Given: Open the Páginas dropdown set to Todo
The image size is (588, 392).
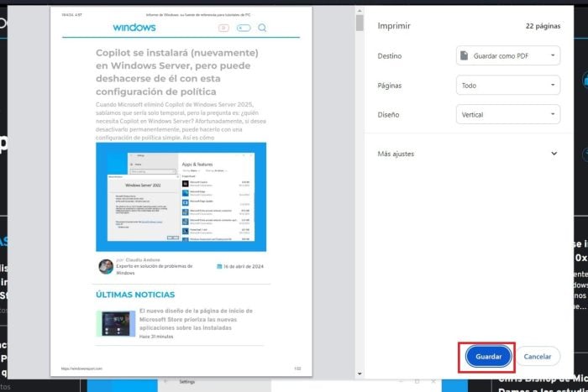Looking at the screenshot, I should (x=508, y=86).
